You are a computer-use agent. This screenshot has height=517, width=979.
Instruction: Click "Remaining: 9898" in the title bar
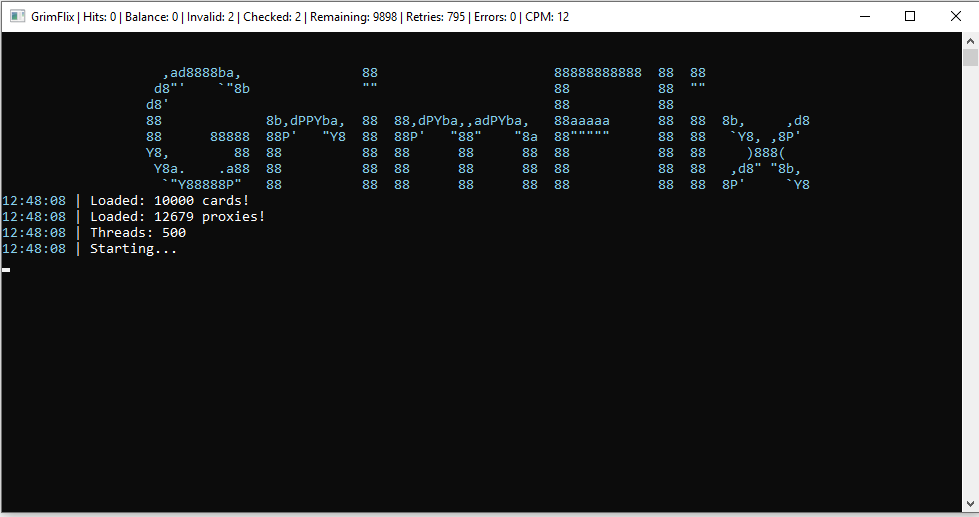(353, 17)
